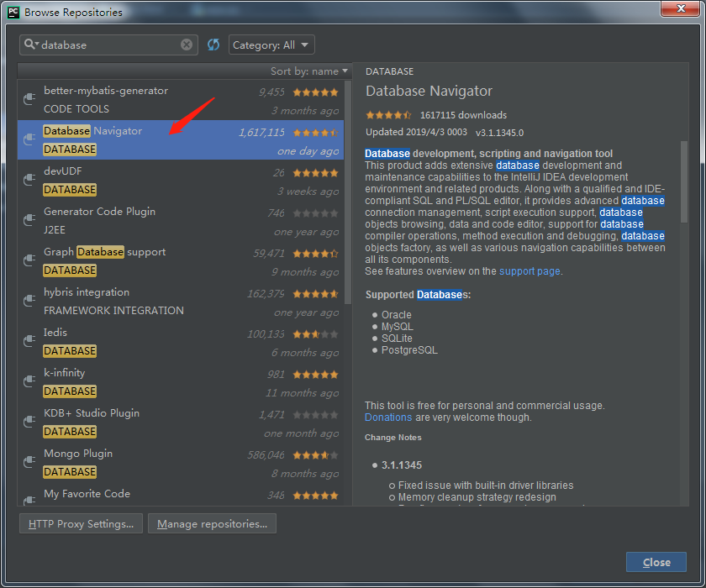Open the support page link
The height and width of the screenshot is (588, 706).
pyautogui.click(x=529, y=271)
